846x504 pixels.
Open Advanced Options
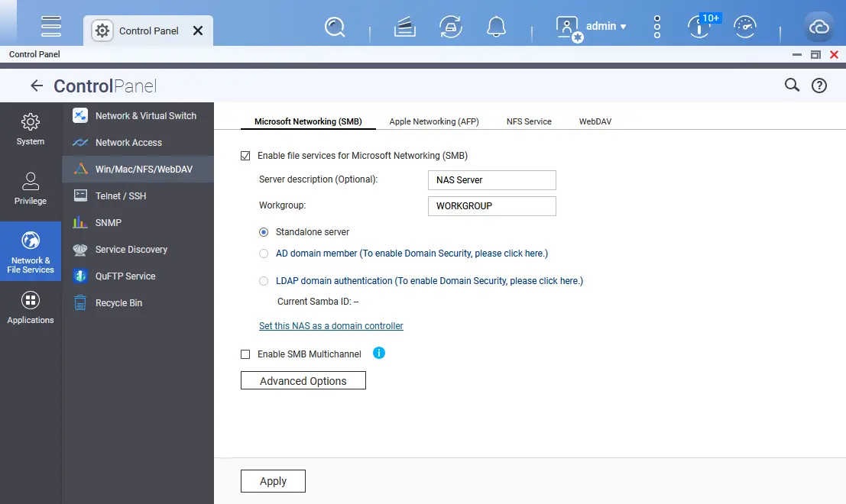coord(303,380)
